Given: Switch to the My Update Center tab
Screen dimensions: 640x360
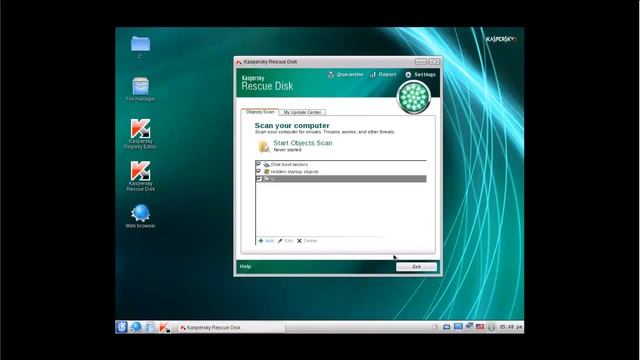Looking at the screenshot, I should [302, 112].
